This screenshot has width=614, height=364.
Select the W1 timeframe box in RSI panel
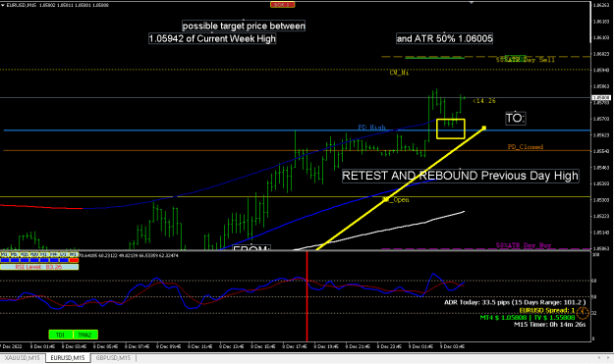(x=74, y=254)
